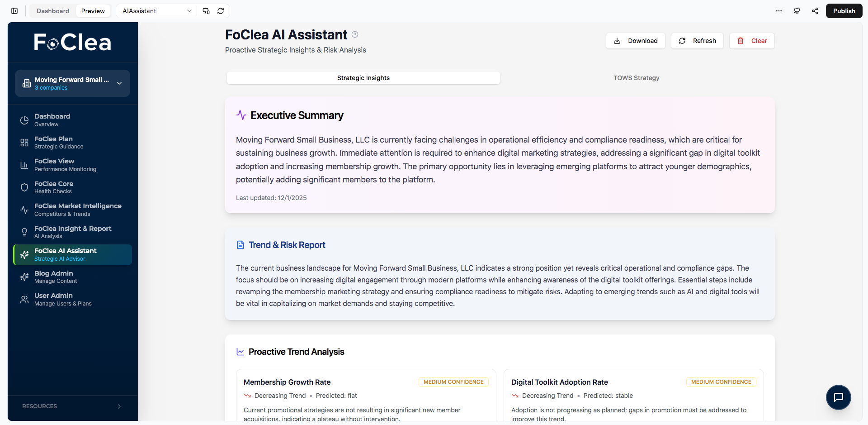Switch to Preview mode toggle
This screenshot has height=425, width=868.
[93, 11]
